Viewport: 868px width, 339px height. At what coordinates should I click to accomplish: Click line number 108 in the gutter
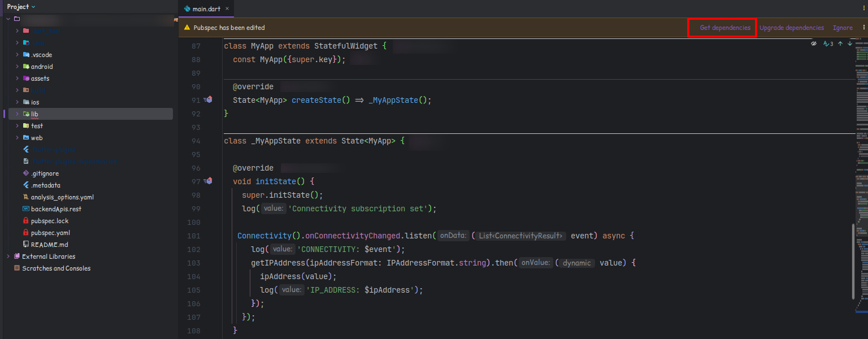193,331
